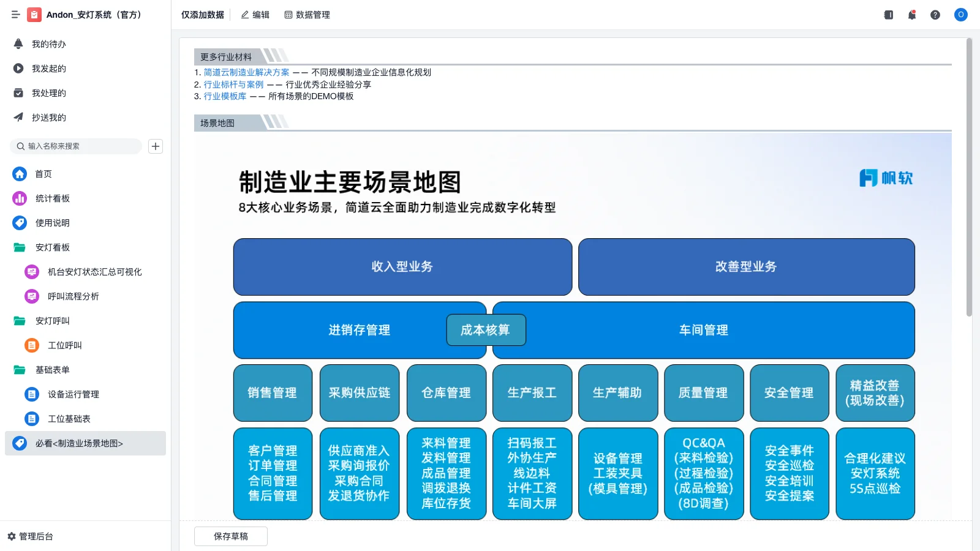Click the address book icon in header
The height and width of the screenshot is (551, 980).
click(x=888, y=15)
